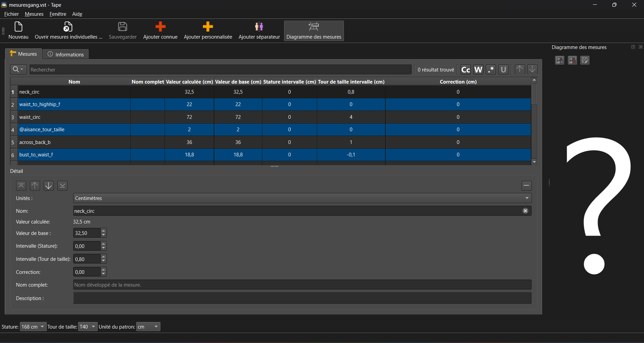Toggle case-sensitive search Cc
Viewport: 644px width, 343px height.
coord(466,69)
